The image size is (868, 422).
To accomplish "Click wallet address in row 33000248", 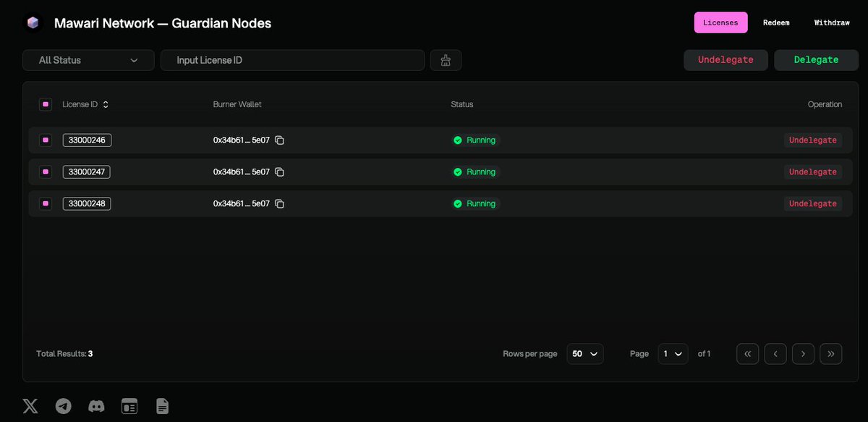I will [x=242, y=204].
